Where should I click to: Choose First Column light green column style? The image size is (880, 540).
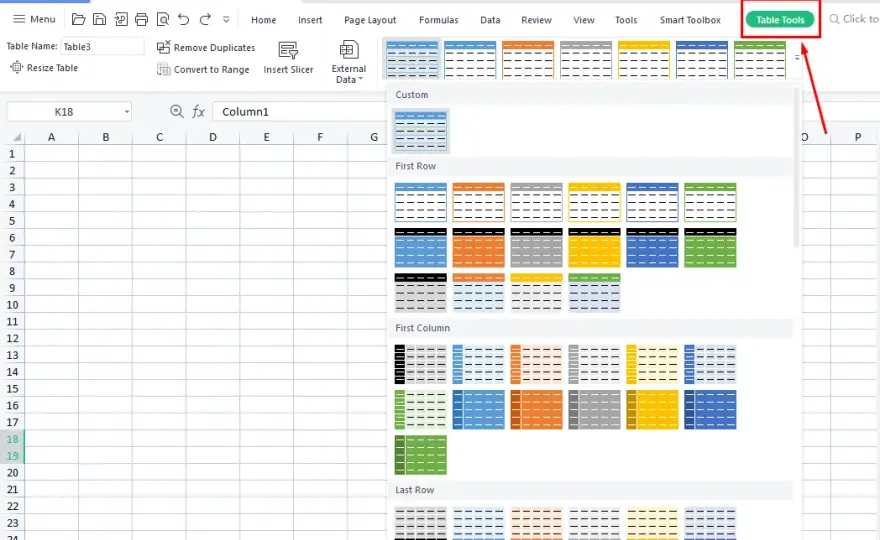point(421,410)
